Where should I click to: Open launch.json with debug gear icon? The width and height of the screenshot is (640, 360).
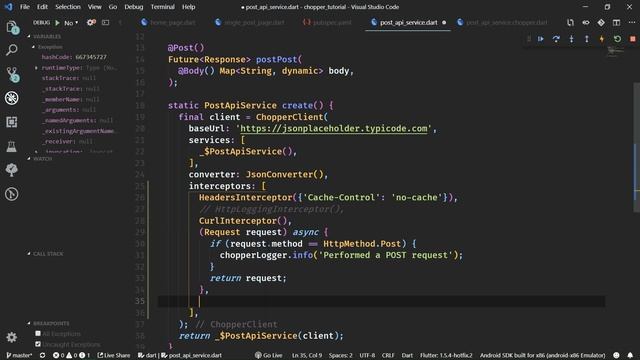(91, 22)
